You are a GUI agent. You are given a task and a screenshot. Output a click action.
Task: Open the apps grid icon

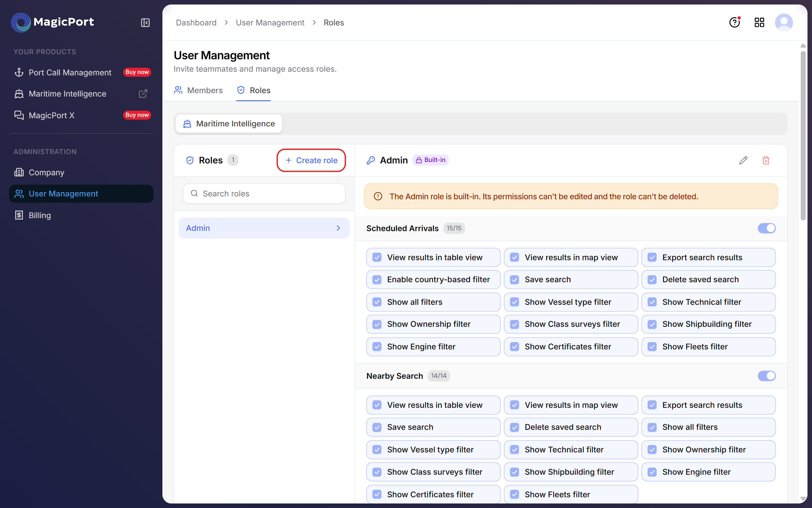coord(759,23)
